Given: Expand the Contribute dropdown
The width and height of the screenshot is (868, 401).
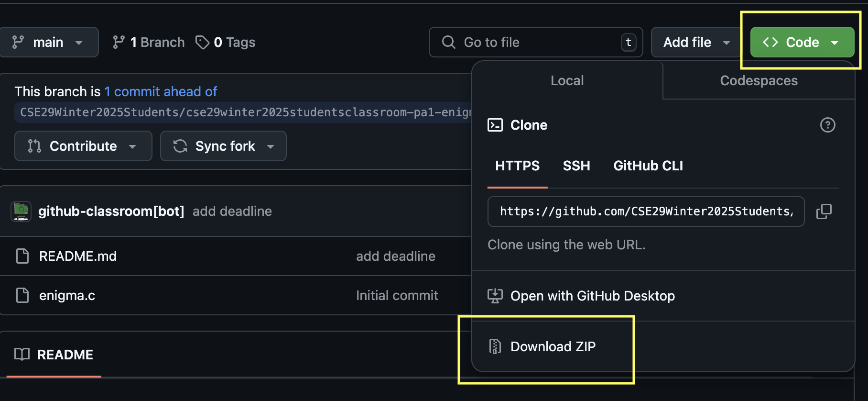Looking at the screenshot, I should (83, 146).
